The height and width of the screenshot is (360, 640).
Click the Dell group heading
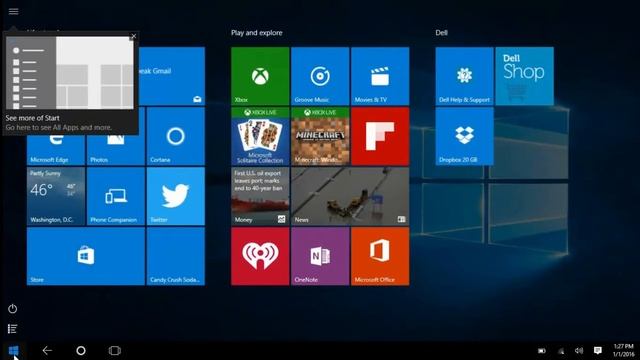coord(441,33)
